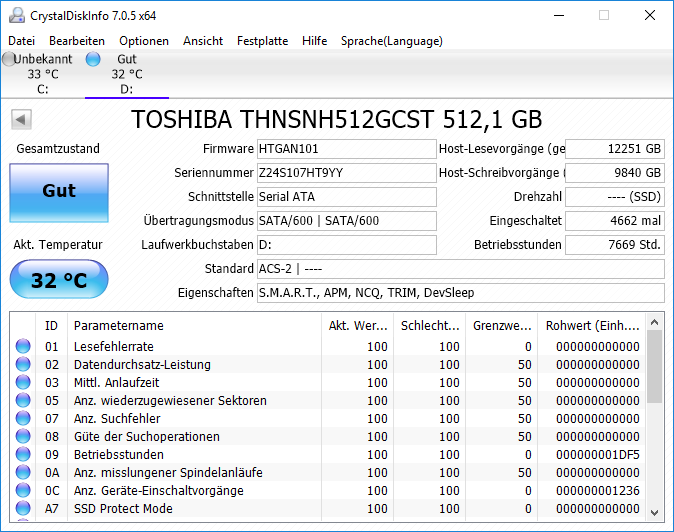
Task: Select the SSD Protect Mode parameter name
Action: tap(123, 509)
